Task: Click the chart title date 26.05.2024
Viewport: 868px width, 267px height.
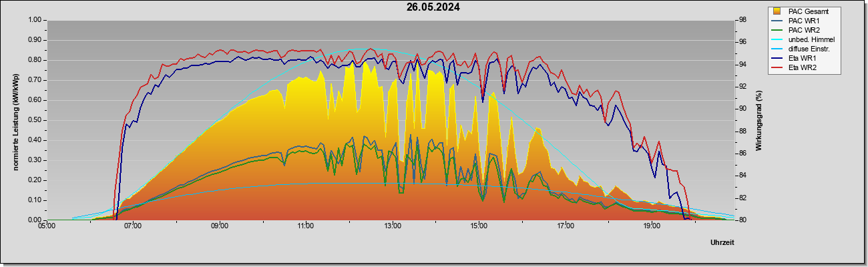Action: (433, 8)
